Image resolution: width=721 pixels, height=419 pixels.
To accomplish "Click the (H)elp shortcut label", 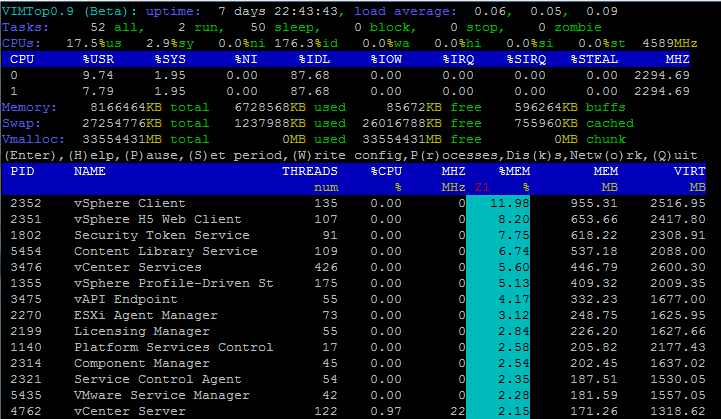I will tap(94, 155).
